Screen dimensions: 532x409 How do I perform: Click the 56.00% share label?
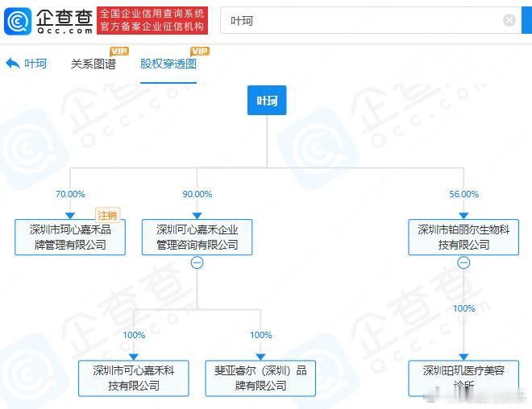point(463,194)
